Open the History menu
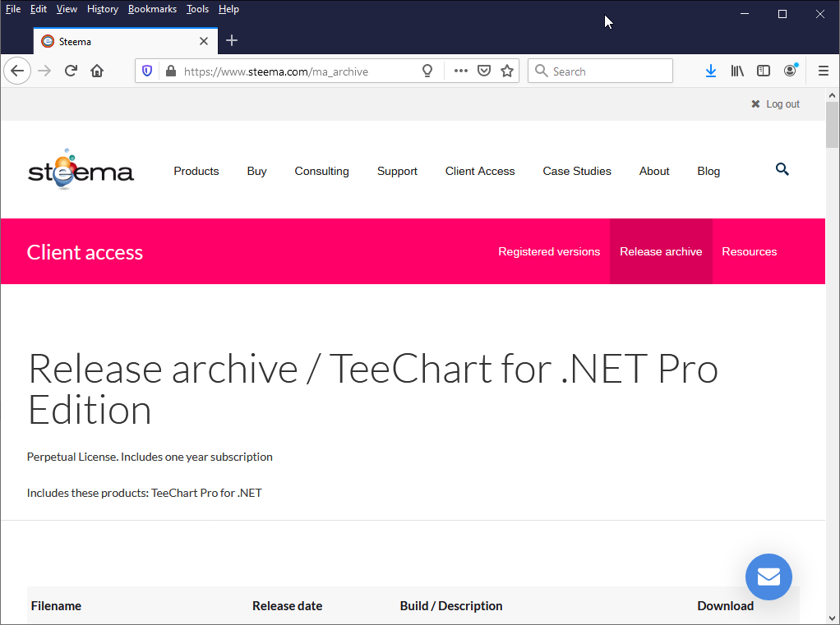 pyautogui.click(x=102, y=9)
